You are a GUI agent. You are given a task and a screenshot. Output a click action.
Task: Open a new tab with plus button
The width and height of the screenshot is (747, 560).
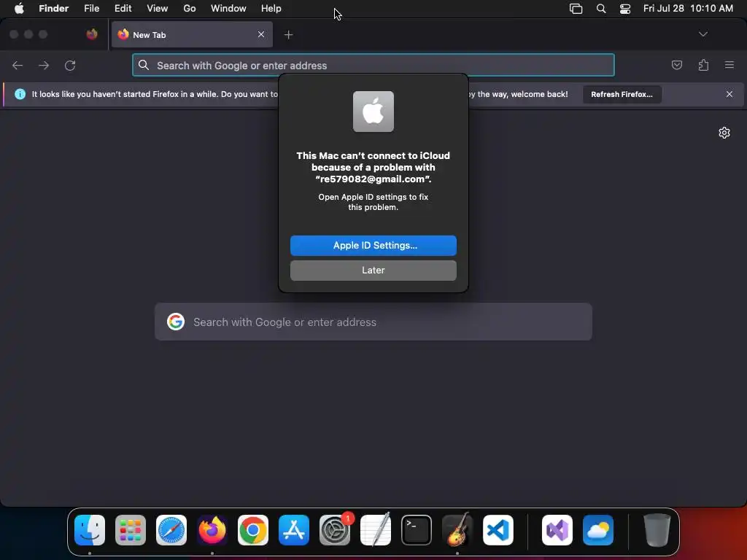tap(288, 35)
